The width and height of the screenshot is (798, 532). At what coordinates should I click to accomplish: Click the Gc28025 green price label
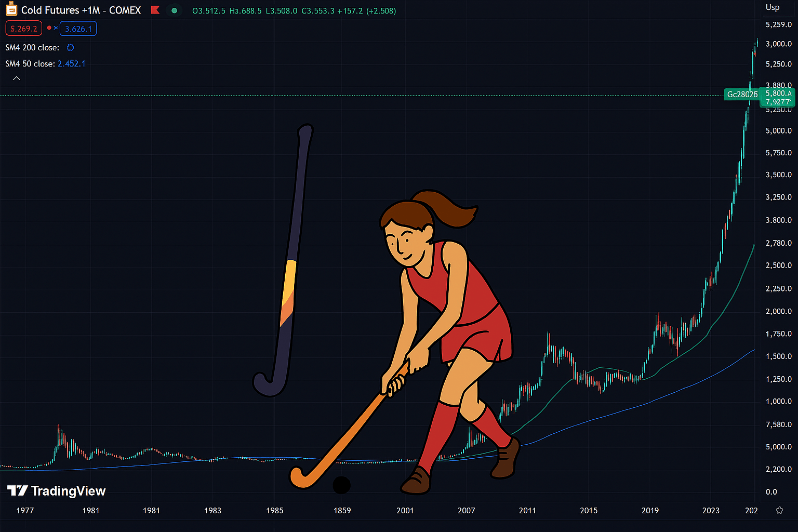coord(741,95)
